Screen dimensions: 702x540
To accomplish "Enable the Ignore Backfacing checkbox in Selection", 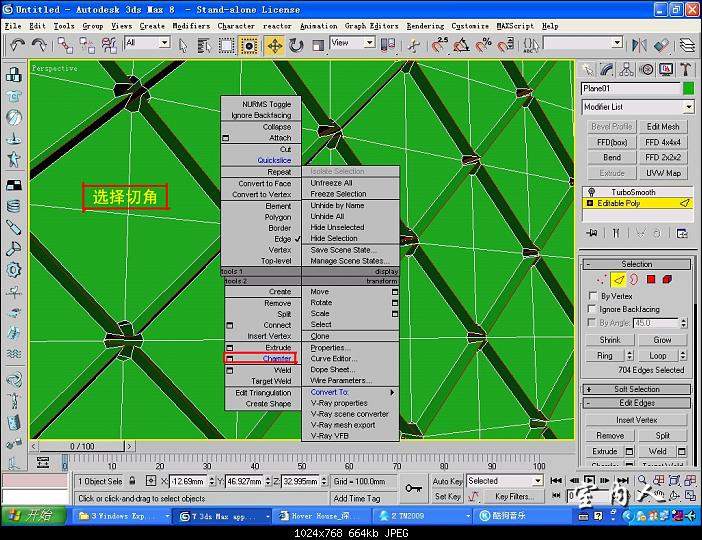I will [592, 309].
